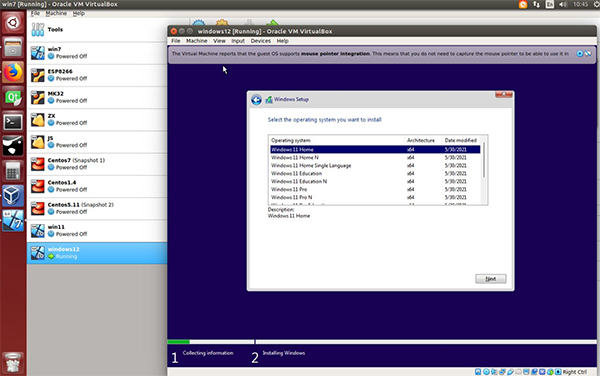Select the JS virtual machine

[x=98, y=142]
